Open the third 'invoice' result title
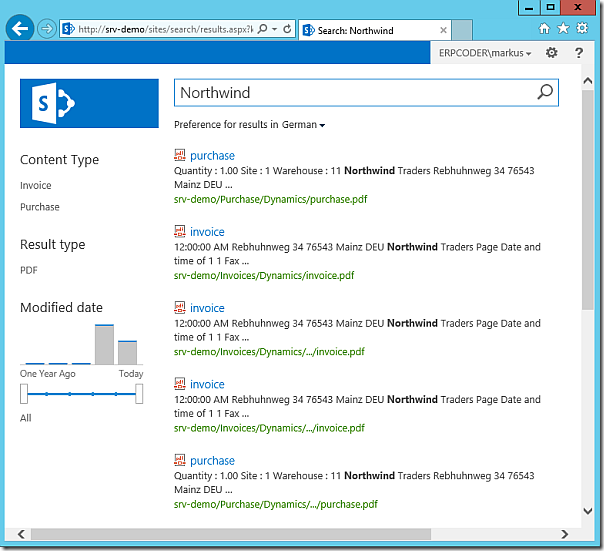The height and width of the screenshot is (551, 604). tap(207, 385)
